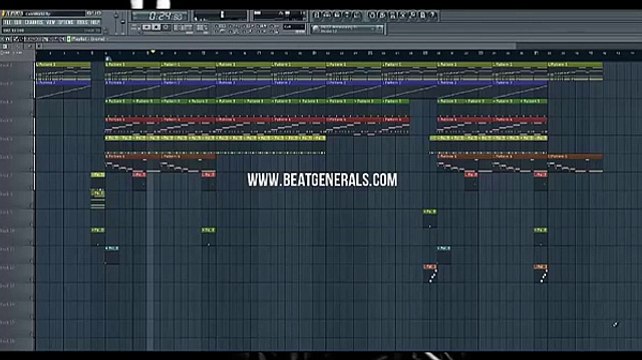
Task: Select the last orange clip on Track 12
Action: point(540,273)
